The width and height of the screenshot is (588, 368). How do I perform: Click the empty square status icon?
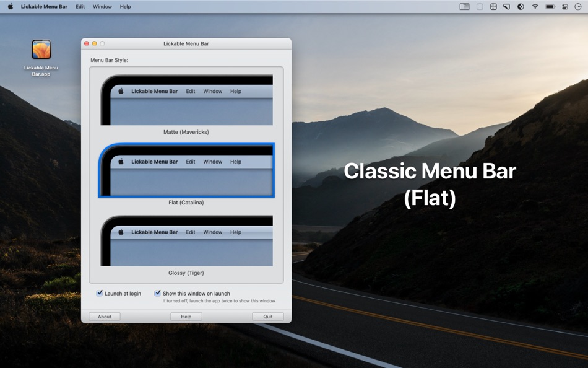(x=479, y=6)
